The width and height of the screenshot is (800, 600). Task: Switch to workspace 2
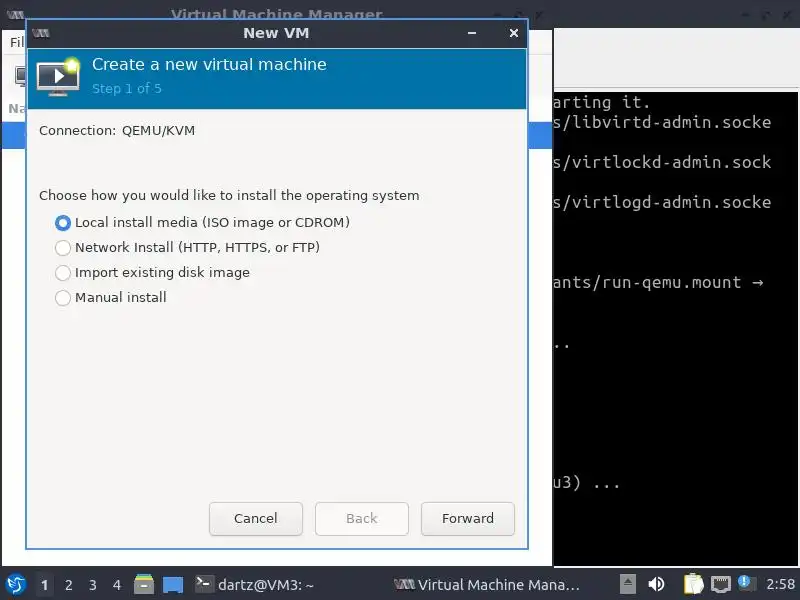click(x=68, y=585)
